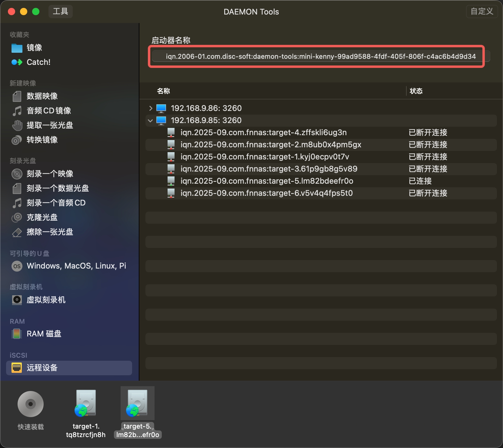Select the target-5 mounted drive icon
This screenshot has width=503, height=448.
coord(138,403)
